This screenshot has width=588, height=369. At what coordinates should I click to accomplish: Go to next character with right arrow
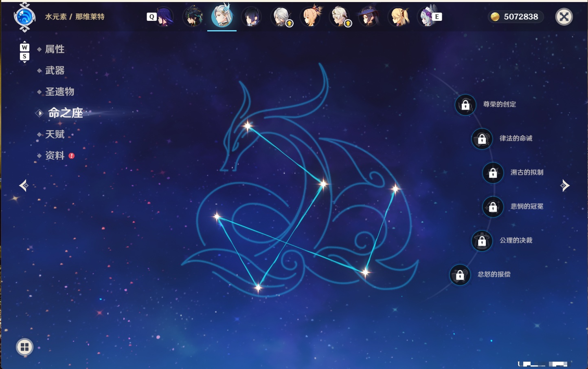coord(565,186)
